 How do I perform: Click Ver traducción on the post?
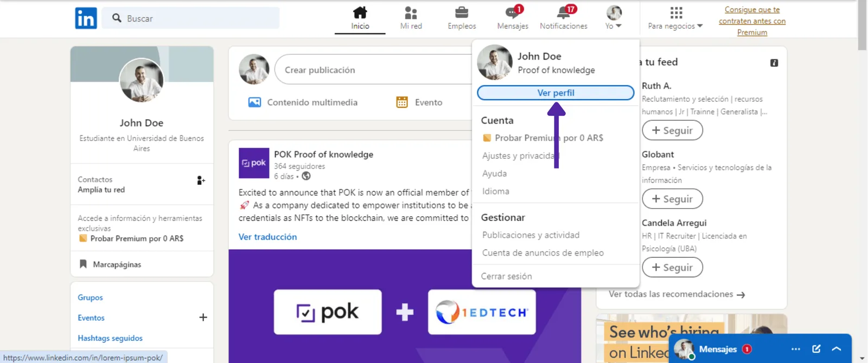point(267,237)
